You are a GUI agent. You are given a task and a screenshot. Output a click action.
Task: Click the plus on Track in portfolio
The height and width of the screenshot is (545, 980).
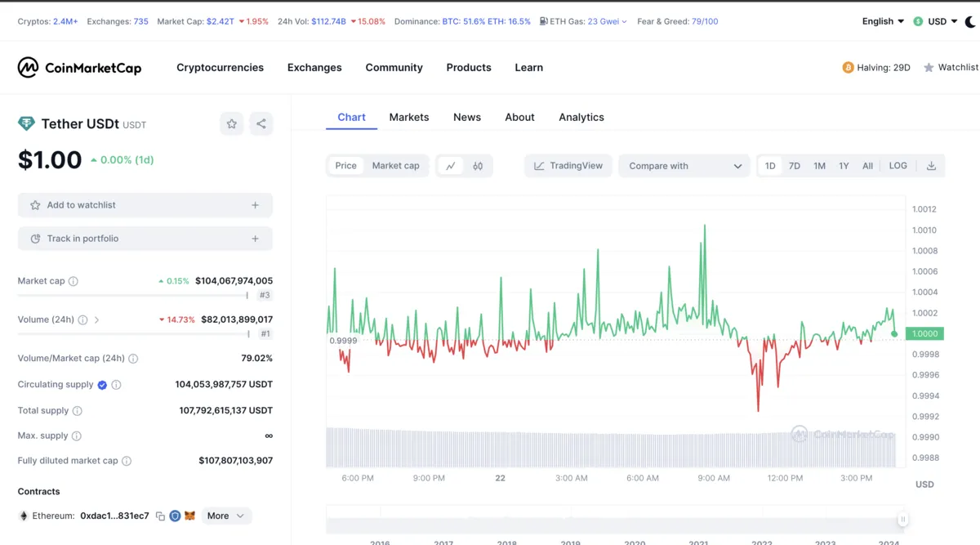pos(256,239)
